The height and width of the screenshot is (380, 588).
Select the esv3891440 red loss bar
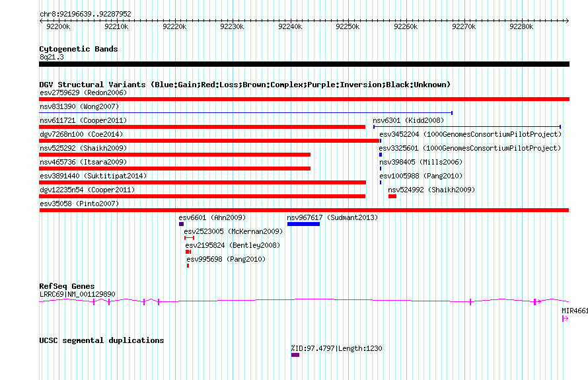[x=203, y=182]
